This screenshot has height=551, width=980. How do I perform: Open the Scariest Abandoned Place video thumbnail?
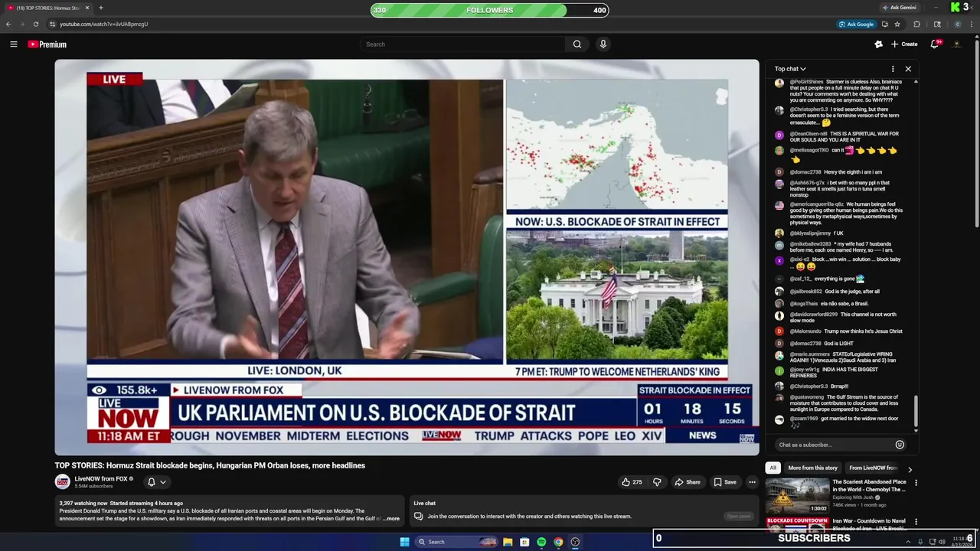tap(797, 496)
